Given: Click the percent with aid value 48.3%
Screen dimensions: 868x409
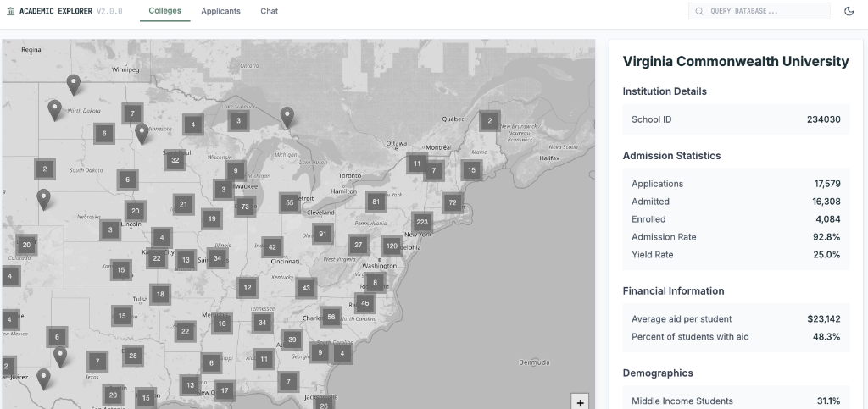Looking at the screenshot, I should tap(826, 336).
